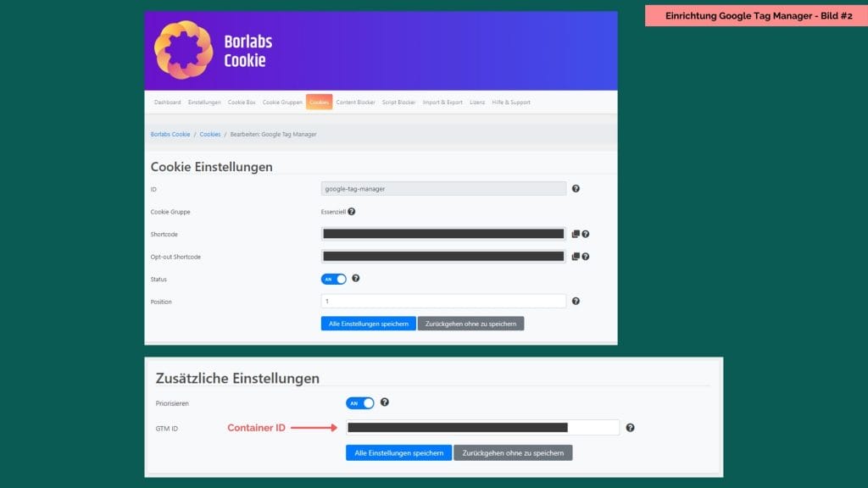
Task: Switch to the Cookie Gruppen tab
Action: (282, 103)
